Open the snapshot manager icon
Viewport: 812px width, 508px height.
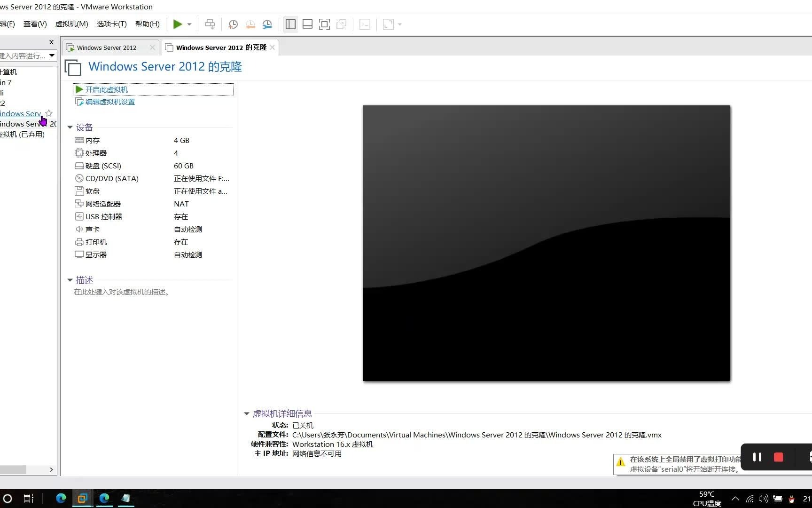(267, 24)
